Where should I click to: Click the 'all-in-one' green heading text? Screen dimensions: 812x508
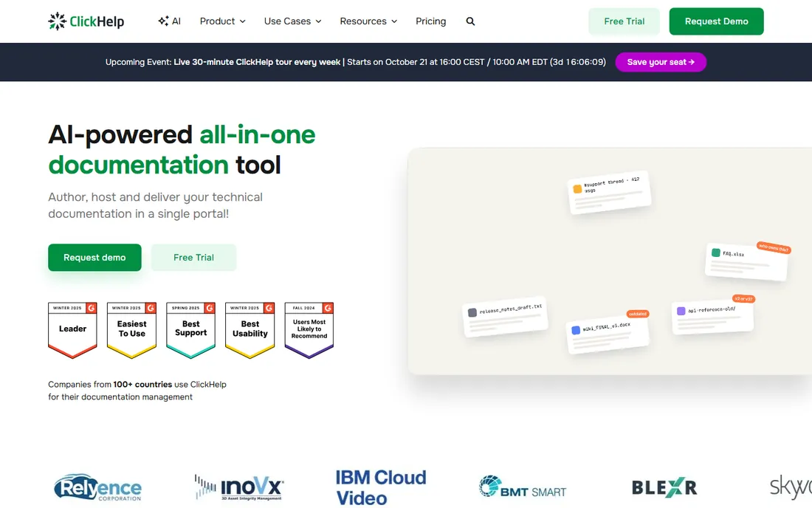258,134
